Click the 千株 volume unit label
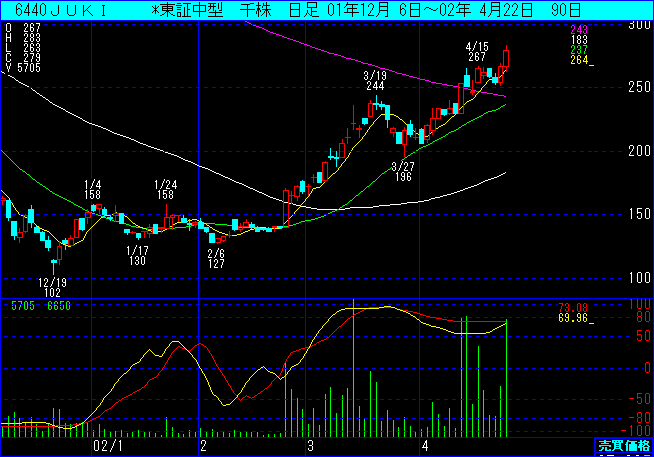The width and height of the screenshot is (654, 457). click(x=256, y=10)
